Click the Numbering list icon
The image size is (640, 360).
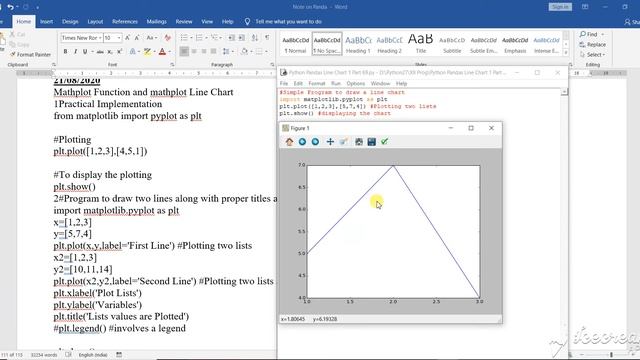coord(199,38)
